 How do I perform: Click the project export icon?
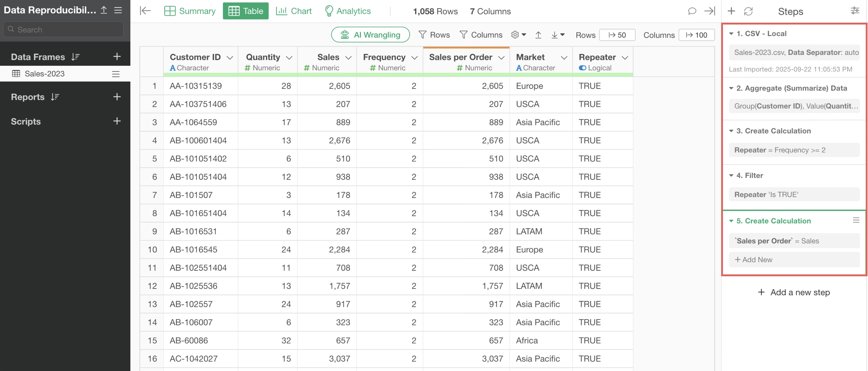click(x=104, y=10)
